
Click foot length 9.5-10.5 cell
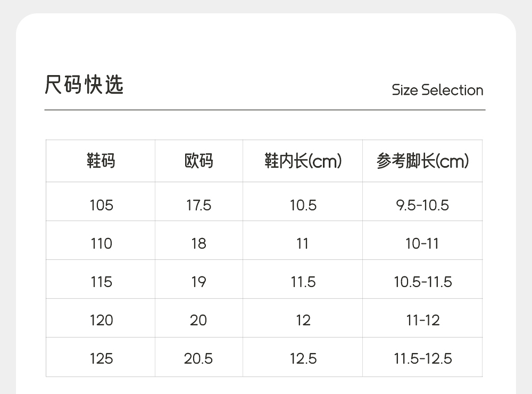[x=422, y=205]
